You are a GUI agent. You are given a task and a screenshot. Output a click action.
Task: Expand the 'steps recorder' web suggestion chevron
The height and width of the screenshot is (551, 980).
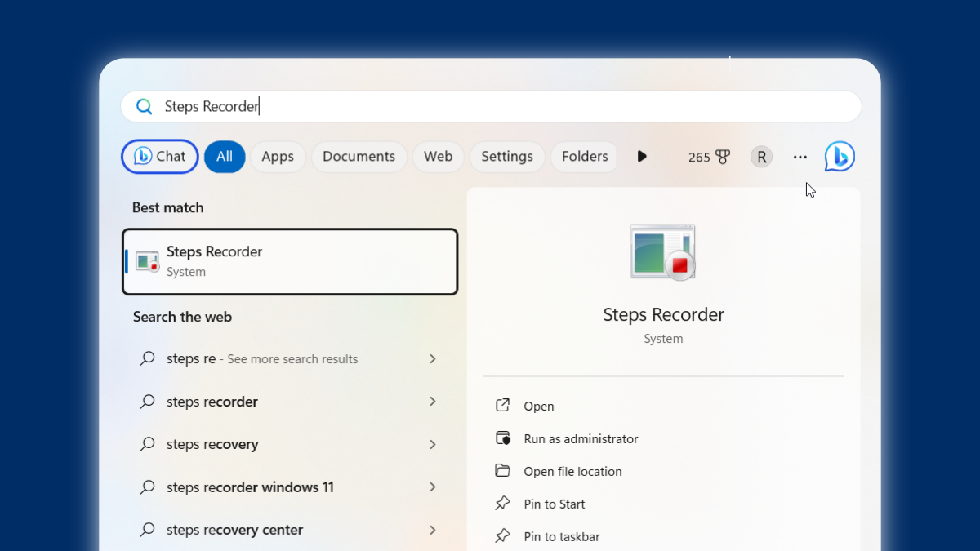click(x=433, y=402)
